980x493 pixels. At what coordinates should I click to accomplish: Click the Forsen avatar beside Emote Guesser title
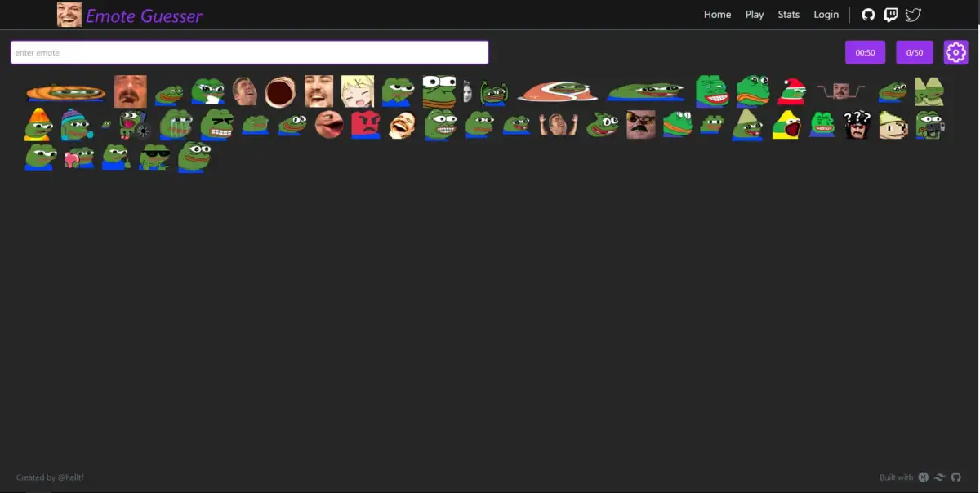click(69, 14)
